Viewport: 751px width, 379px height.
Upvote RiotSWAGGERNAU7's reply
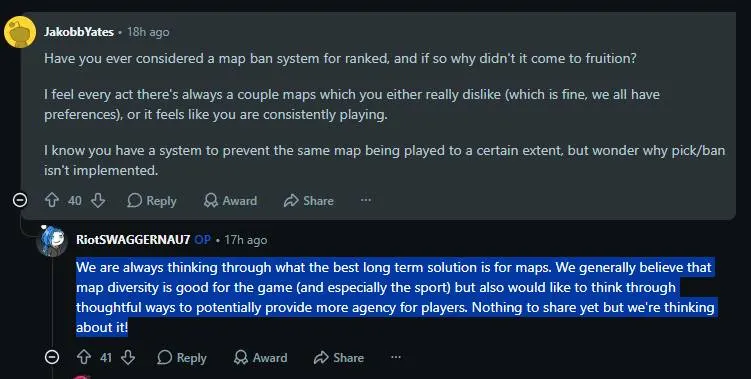click(x=84, y=357)
